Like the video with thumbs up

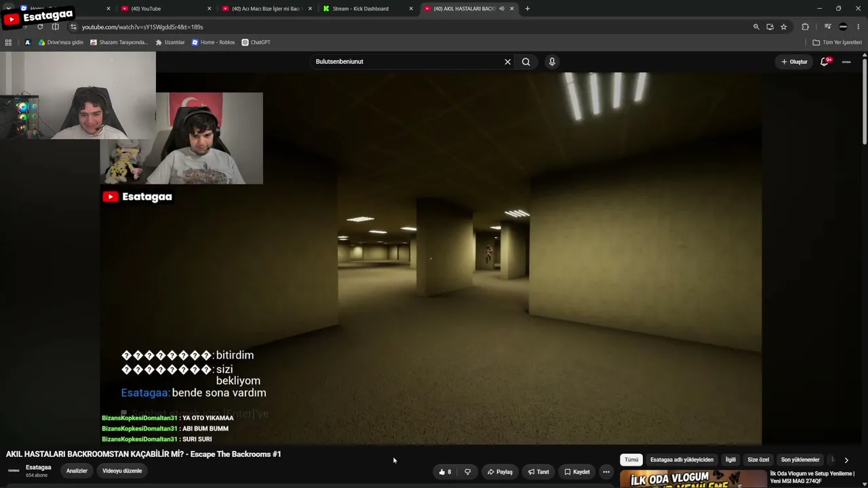[x=445, y=472]
